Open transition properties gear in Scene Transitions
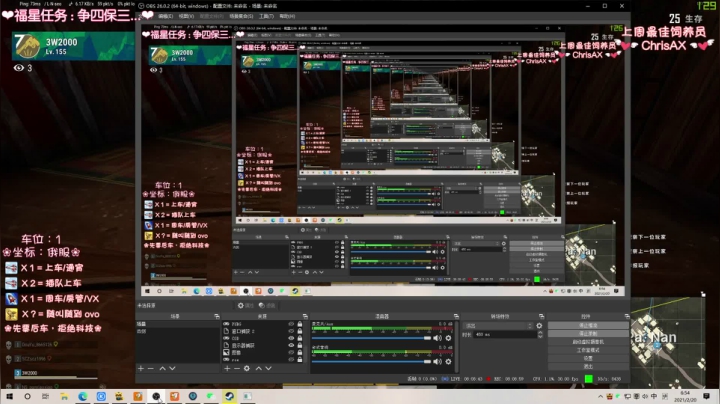Image resolution: width=720 pixels, height=404 pixels. click(540, 325)
